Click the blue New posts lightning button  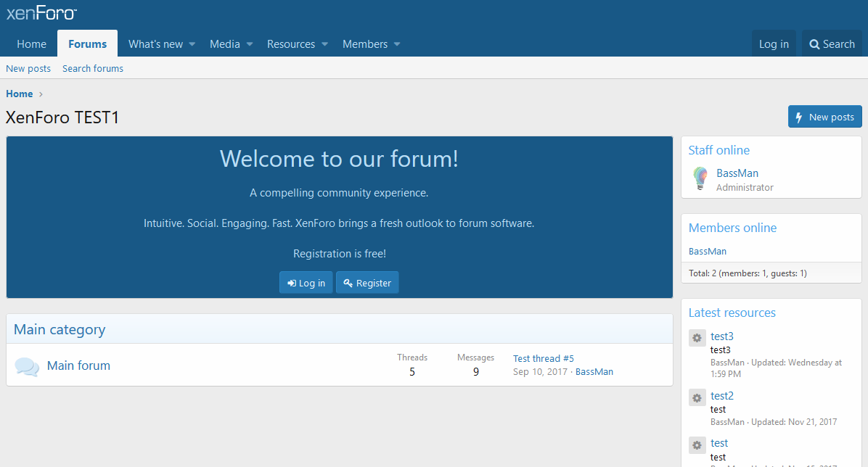[824, 117]
